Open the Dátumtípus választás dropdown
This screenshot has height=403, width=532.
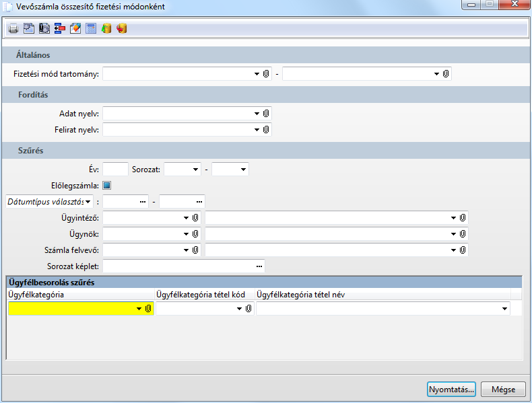pos(88,202)
